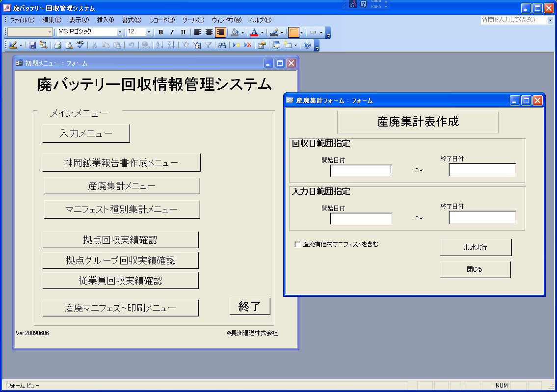
Task: Open the fill color dropdown arrow
Action: click(242, 32)
